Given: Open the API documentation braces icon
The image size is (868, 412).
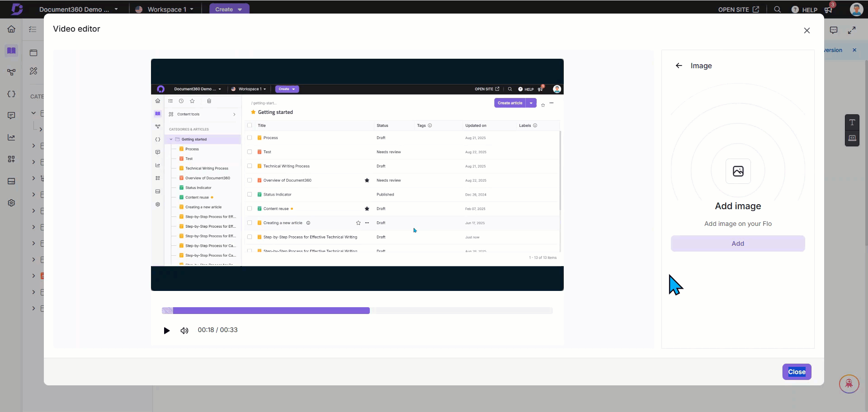Looking at the screenshot, I should tap(11, 94).
